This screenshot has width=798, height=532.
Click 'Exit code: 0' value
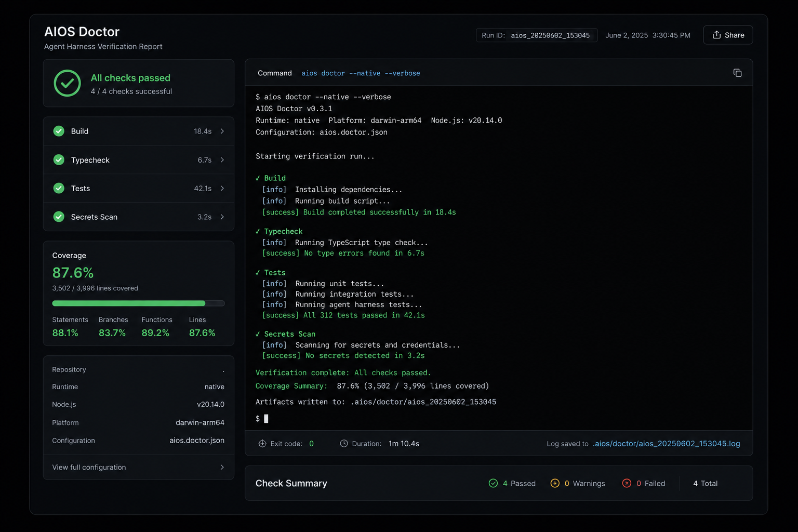311,444
